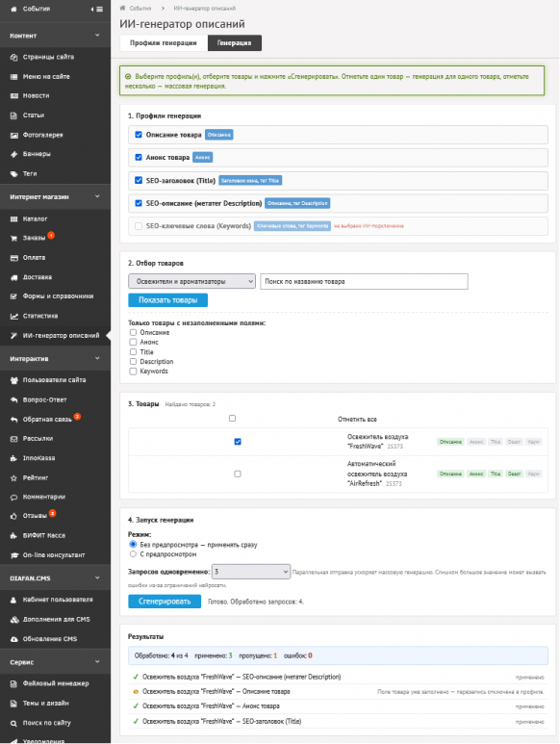Uncheck SEO-описание (метатег Description) checkbox
Image resolution: width=560 pixels, height=744 pixels.
click(x=139, y=203)
